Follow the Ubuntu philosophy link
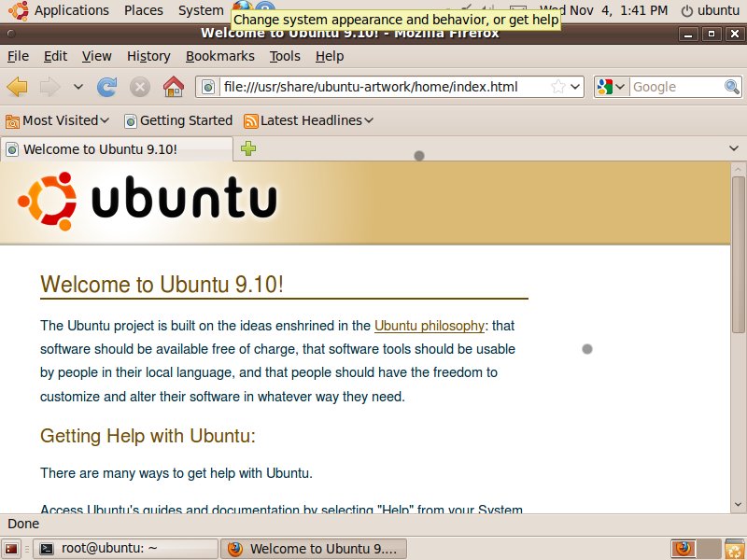 pyautogui.click(x=429, y=326)
